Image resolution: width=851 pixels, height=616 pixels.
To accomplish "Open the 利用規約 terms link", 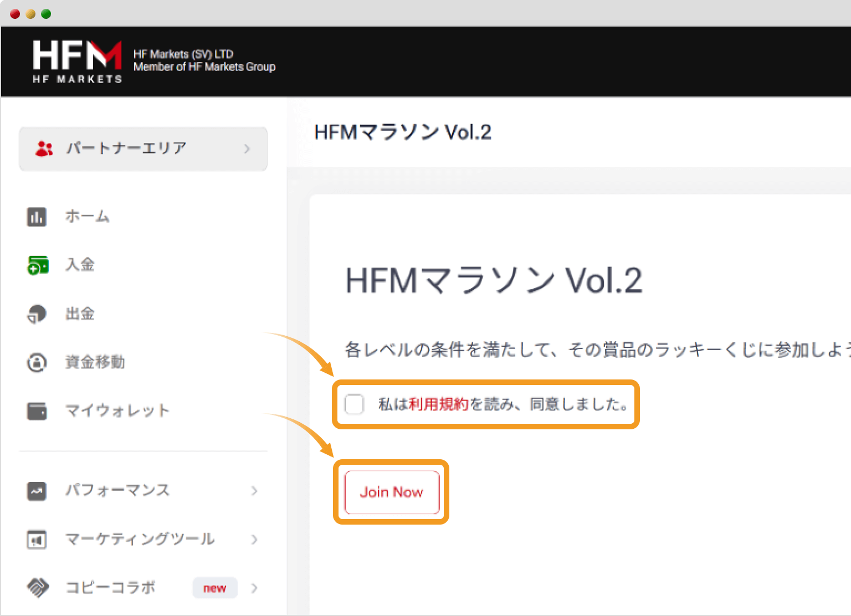I will coord(438,404).
